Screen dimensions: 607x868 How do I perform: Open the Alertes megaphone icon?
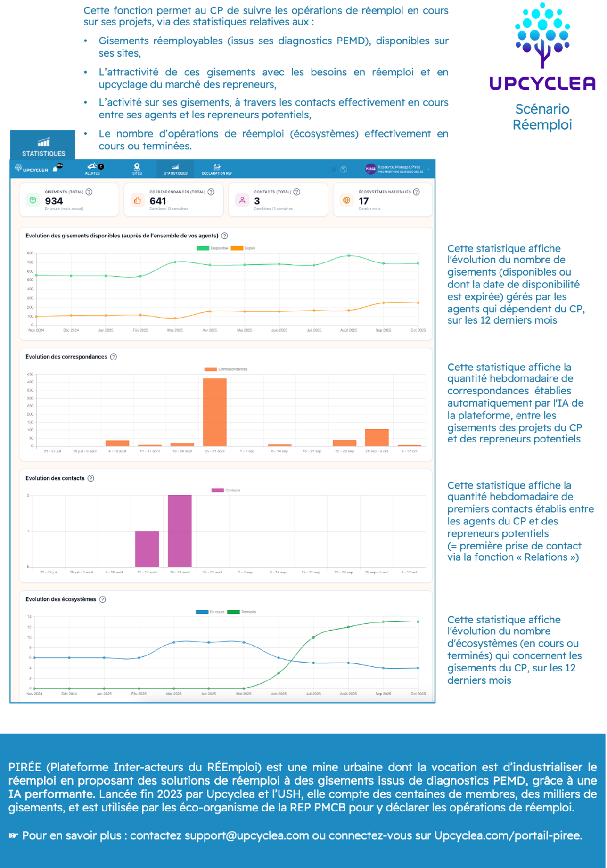[x=91, y=166]
